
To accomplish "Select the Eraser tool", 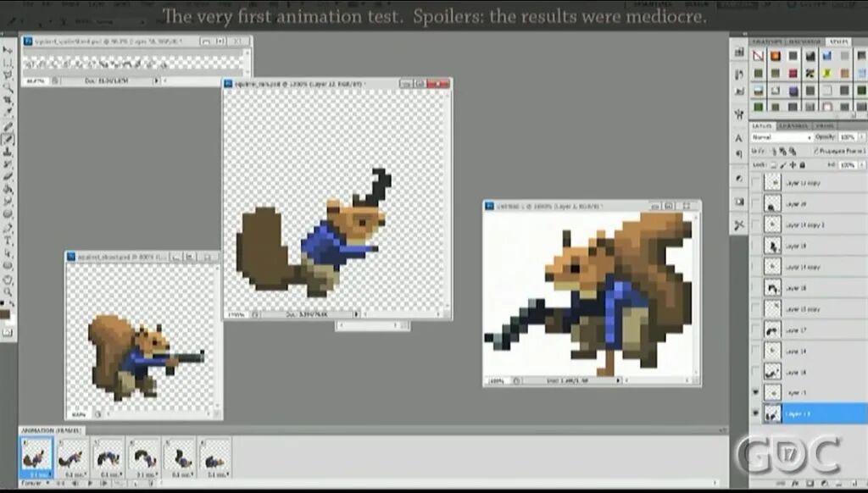I will 8,177.
